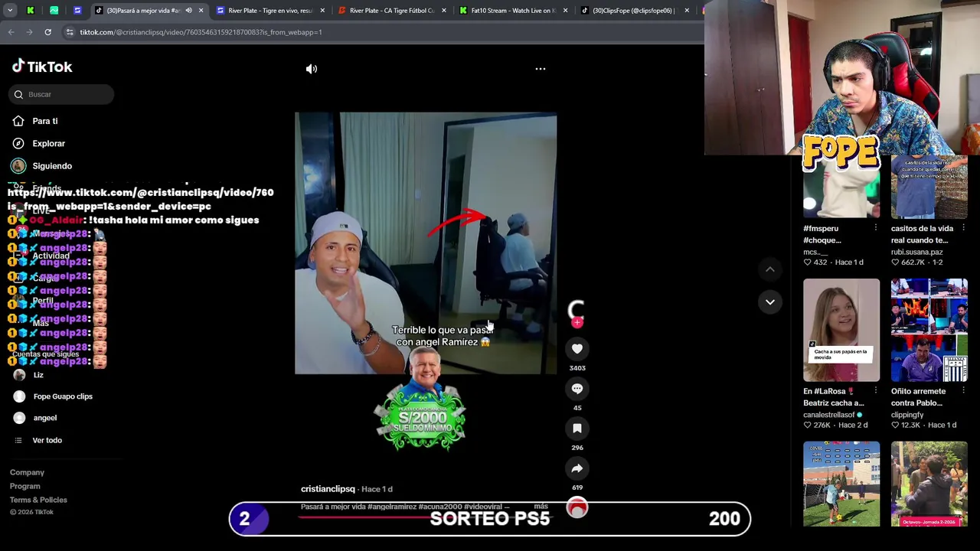This screenshot has width=980, height=551.
Task: Close the River Plate - Tigre en vivo tab
Action: [322, 11]
